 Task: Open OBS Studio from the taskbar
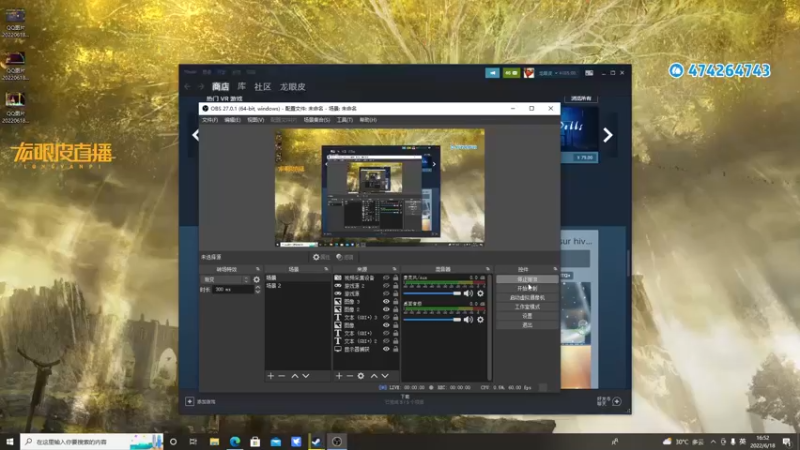[337, 441]
